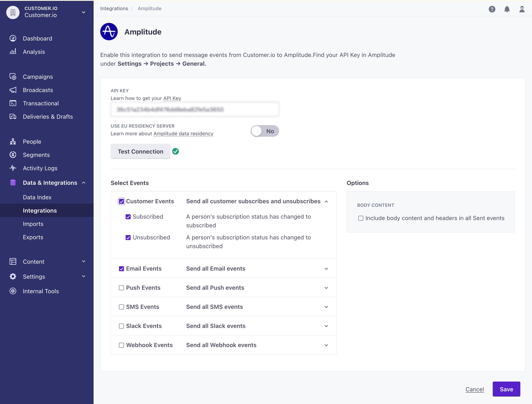Open the API Key help link
532x404 pixels.
pyautogui.click(x=172, y=98)
